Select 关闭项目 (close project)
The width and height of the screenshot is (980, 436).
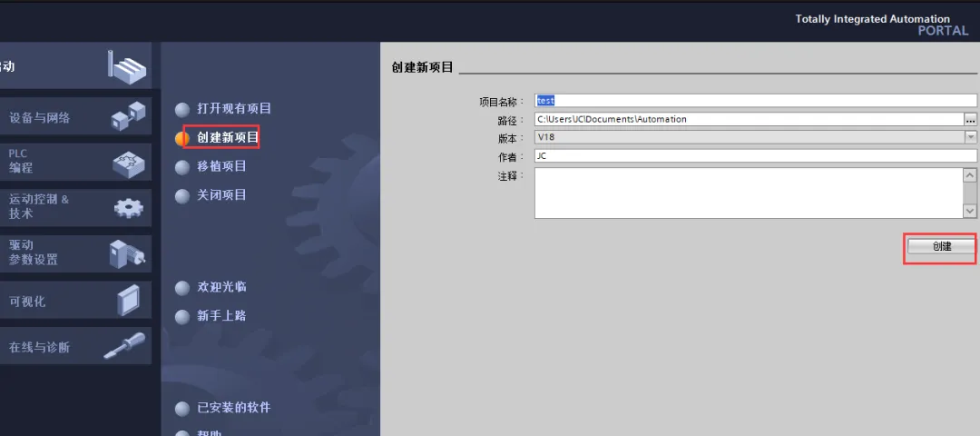[x=221, y=195]
